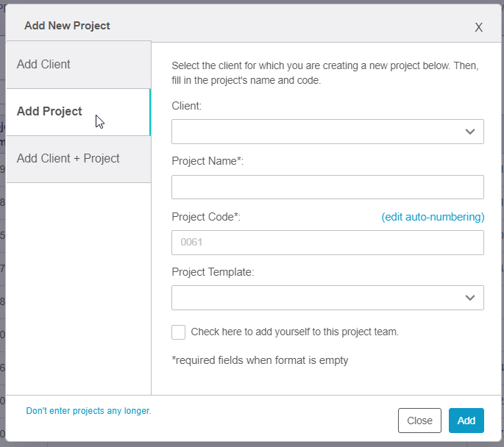Click the chevron arrow in the Client field

470,132
